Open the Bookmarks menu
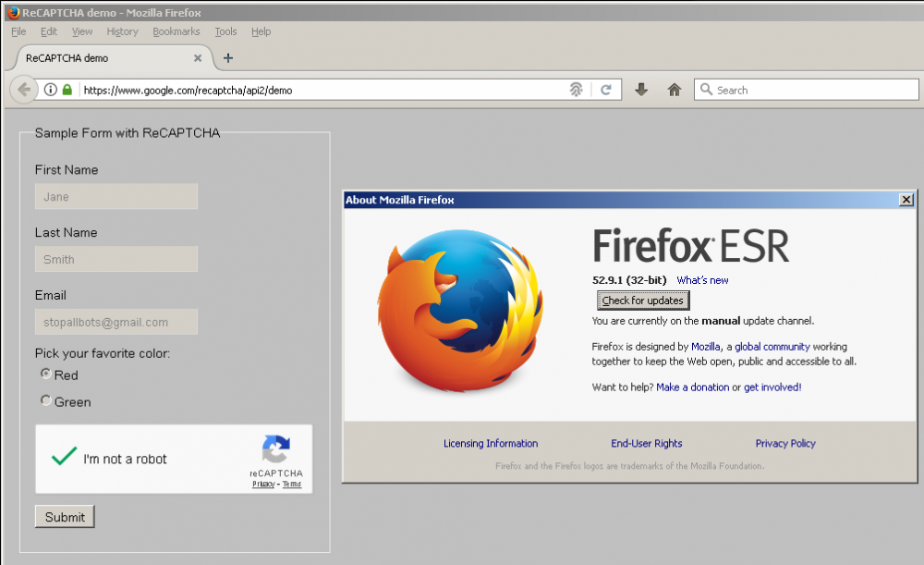924x565 pixels. pyautogui.click(x=176, y=31)
